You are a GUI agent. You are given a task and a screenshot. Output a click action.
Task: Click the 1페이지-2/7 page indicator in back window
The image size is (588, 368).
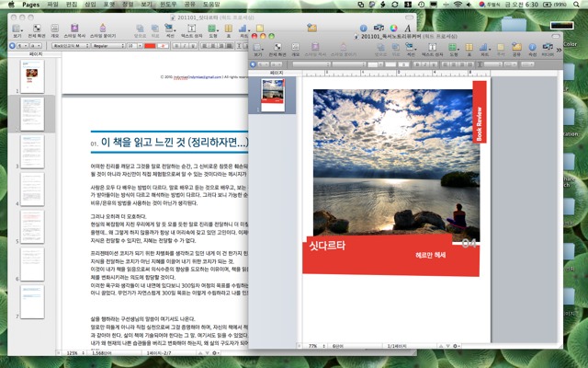(x=159, y=353)
